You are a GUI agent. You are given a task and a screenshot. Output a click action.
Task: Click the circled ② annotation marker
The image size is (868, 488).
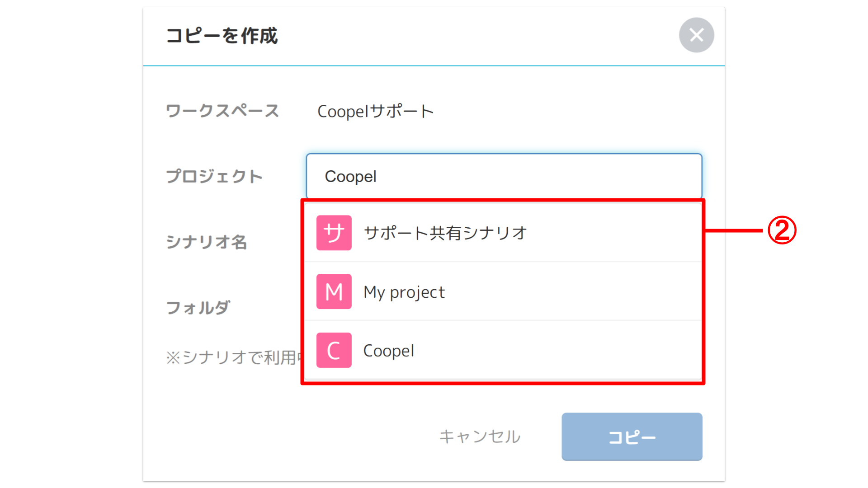pos(782,230)
